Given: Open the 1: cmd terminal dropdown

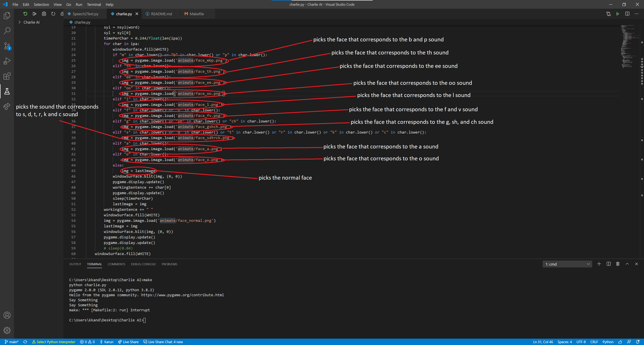Looking at the screenshot, I should point(567,264).
